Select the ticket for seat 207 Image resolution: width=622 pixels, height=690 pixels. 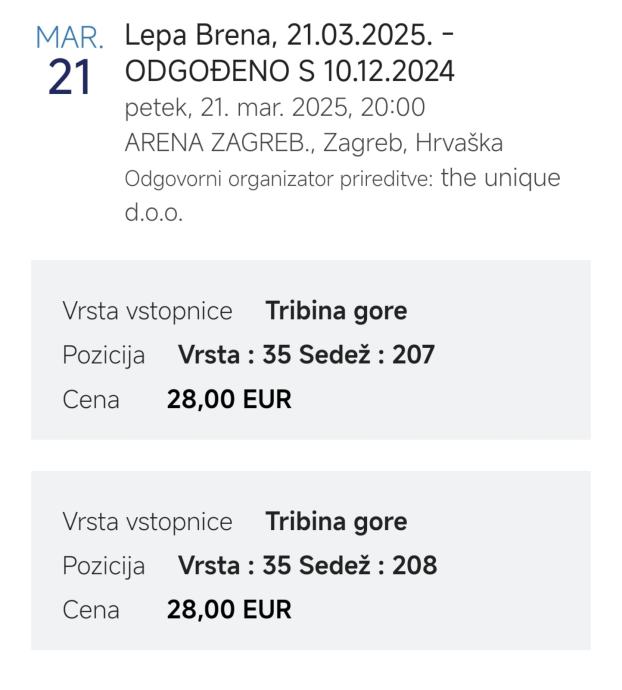tap(310, 354)
